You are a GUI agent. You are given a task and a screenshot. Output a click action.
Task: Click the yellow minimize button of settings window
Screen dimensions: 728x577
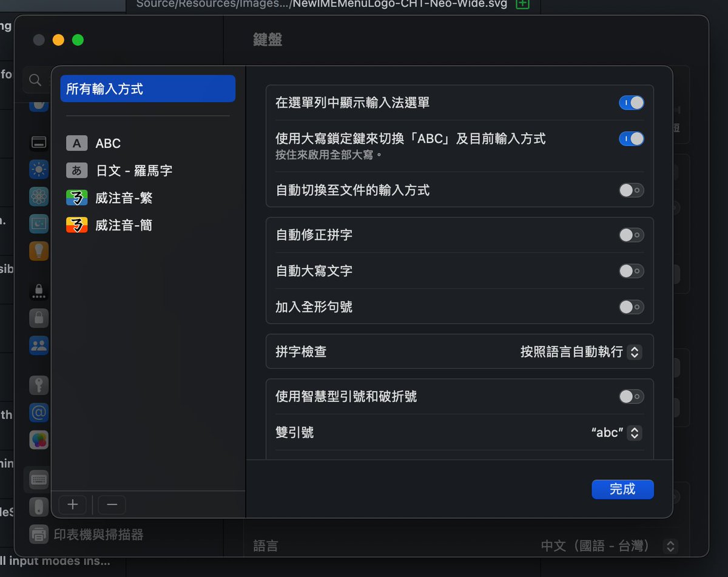coord(58,40)
